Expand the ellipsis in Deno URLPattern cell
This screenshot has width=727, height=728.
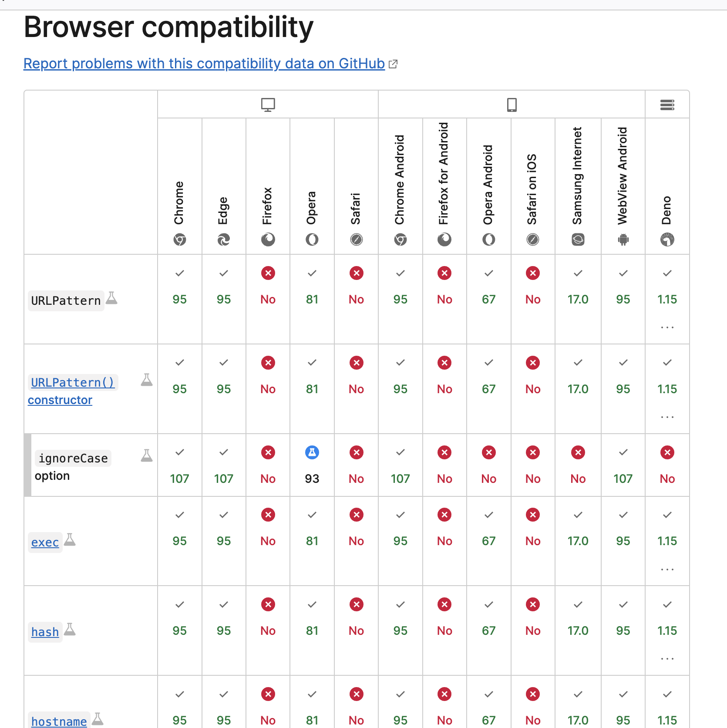(x=666, y=327)
